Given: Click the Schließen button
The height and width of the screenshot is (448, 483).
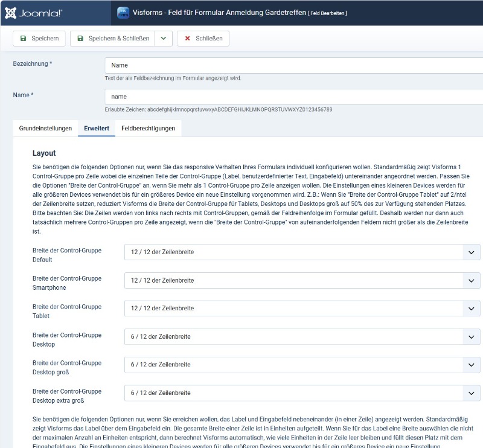Looking at the screenshot, I should tap(203, 39).
